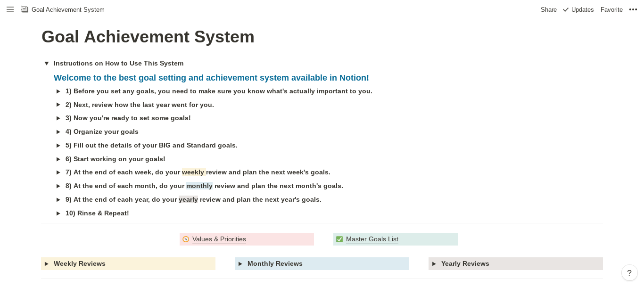Click the text 3) Now you're ready to set some goals!
The height and width of the screenshot is (287, 644).
pos(128,118)
